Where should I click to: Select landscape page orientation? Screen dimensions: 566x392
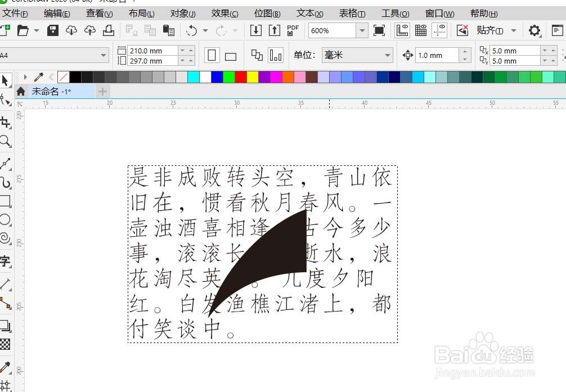point(231,56)
